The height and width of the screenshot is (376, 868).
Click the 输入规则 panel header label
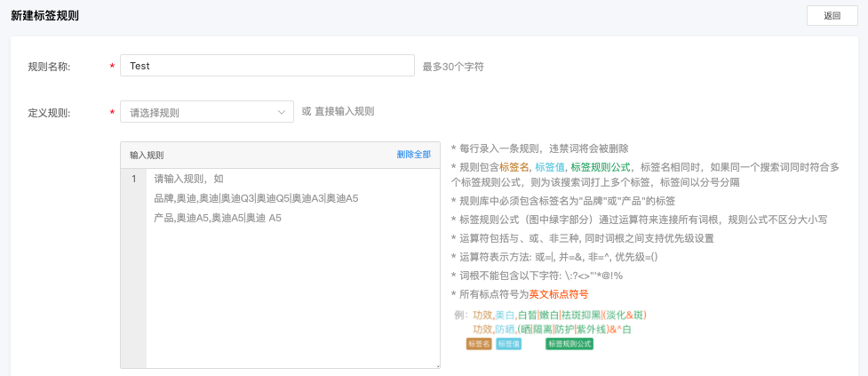point(147,155)
